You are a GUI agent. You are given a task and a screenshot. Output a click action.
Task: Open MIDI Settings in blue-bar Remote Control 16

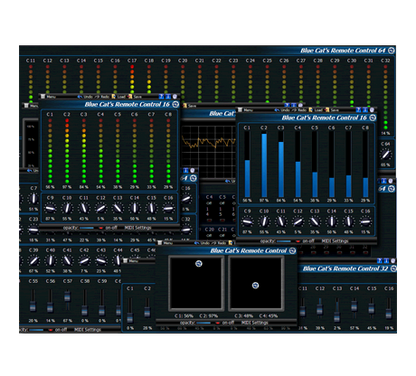tap(335, 241)
